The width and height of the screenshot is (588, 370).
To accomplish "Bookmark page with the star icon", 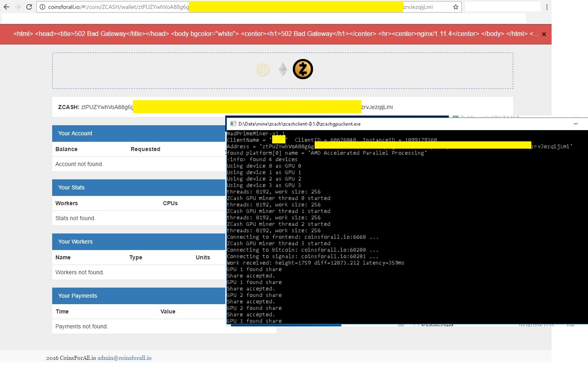I will [x=456, y=7].
